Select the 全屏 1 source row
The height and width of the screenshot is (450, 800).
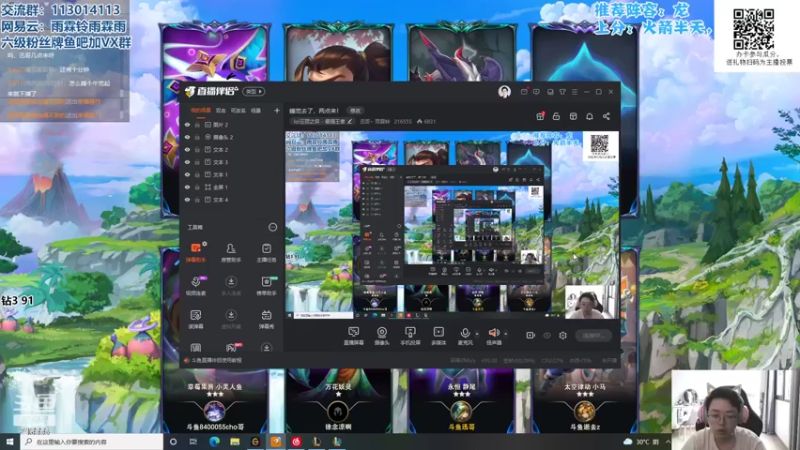[x=232, y=187]
